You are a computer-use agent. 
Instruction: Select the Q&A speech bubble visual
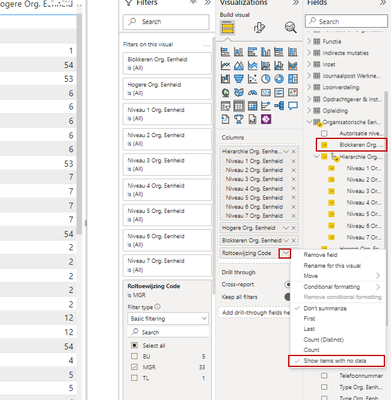pyautogui.click(x=293, y=106)
